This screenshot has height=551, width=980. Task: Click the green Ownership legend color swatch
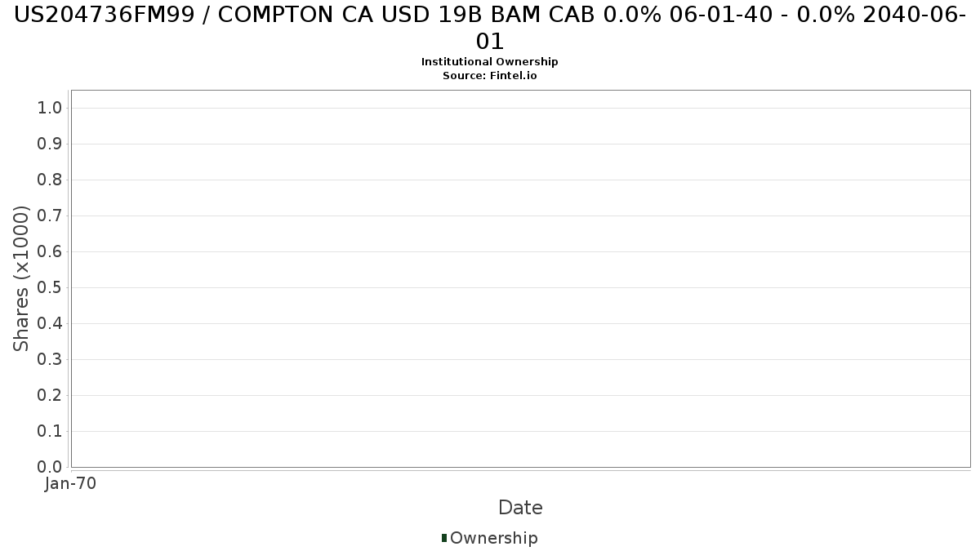pos(444,538)
